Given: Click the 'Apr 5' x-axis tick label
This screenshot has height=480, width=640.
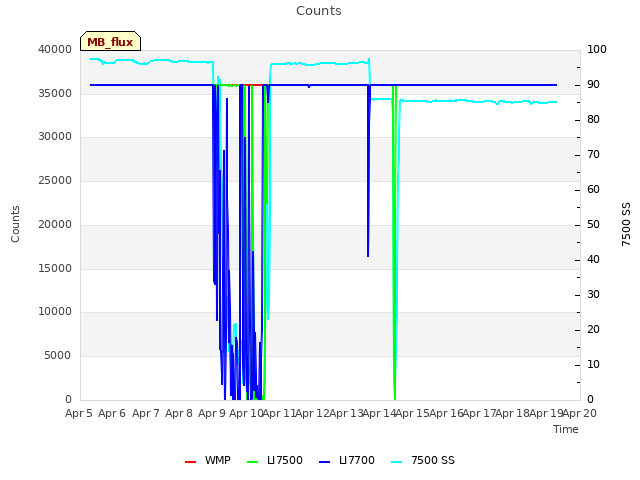Looking at the screenshot, I should point(79,413).
